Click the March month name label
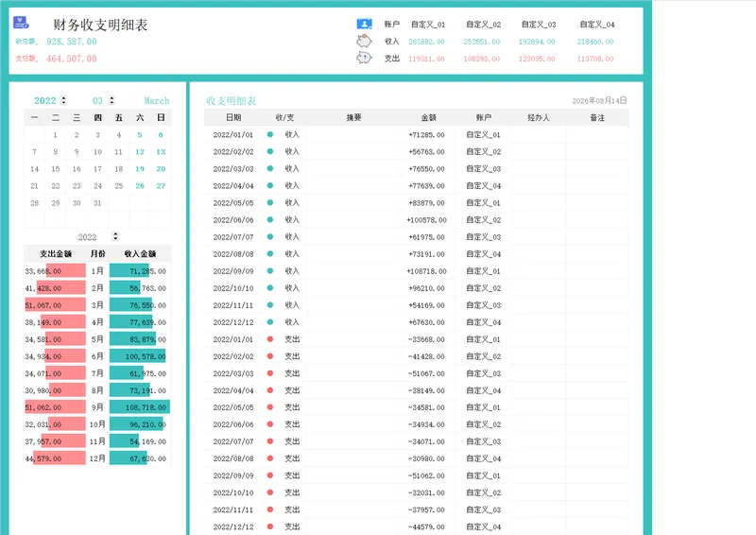Image resolution: width=756 pixels, height=535 pixels. (x=157, y=100)
